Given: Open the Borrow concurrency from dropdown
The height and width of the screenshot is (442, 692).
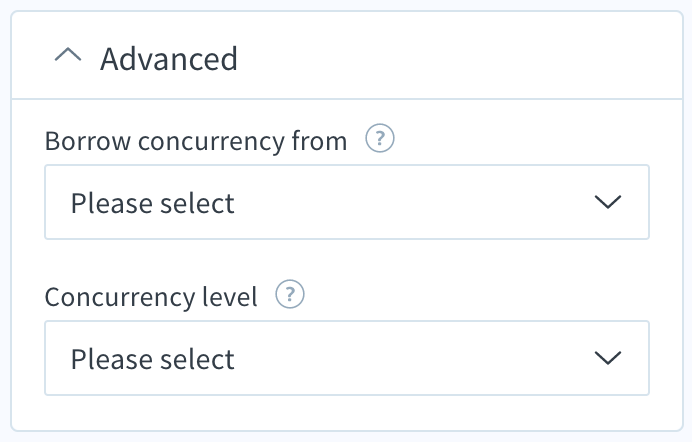Looking at the screenshot, I should [347, 202].
